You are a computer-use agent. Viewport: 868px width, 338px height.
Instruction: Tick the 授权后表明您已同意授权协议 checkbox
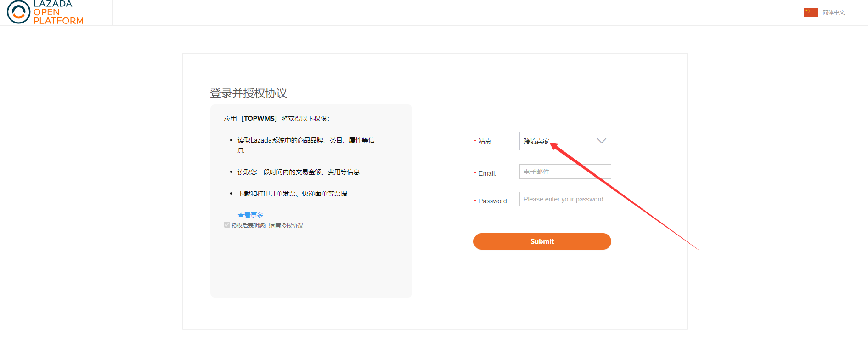227,225
